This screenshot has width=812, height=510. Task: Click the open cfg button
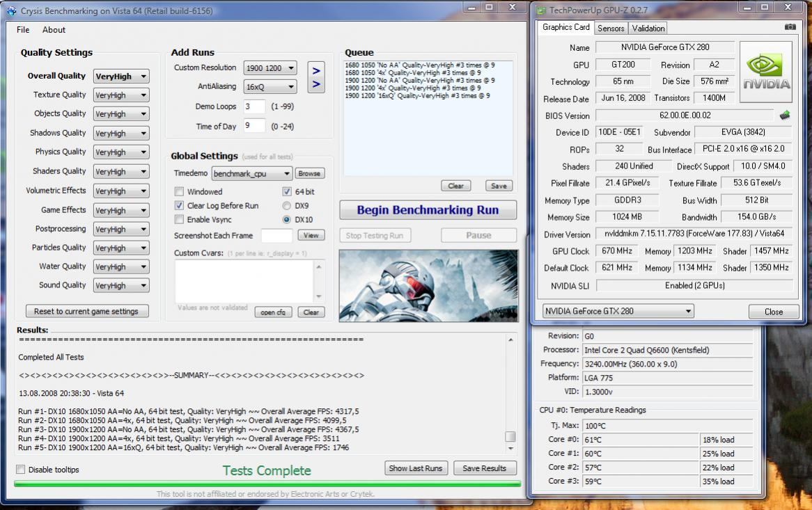pyautogui.click(x=273, y=312)
